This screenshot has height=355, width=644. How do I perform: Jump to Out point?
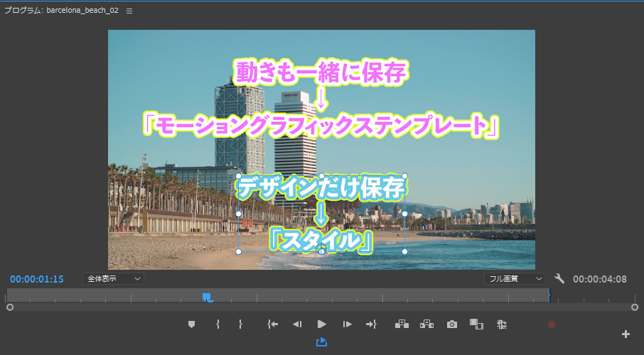pyautogui.click(x=371, y=324)
